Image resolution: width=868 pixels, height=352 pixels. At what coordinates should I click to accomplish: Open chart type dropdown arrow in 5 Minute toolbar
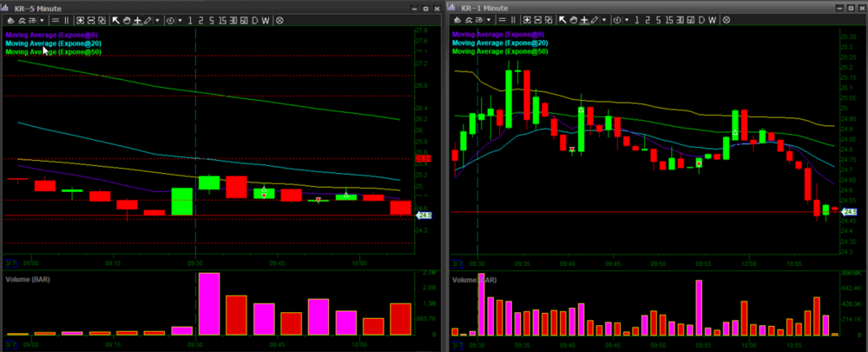coord(43,19)
